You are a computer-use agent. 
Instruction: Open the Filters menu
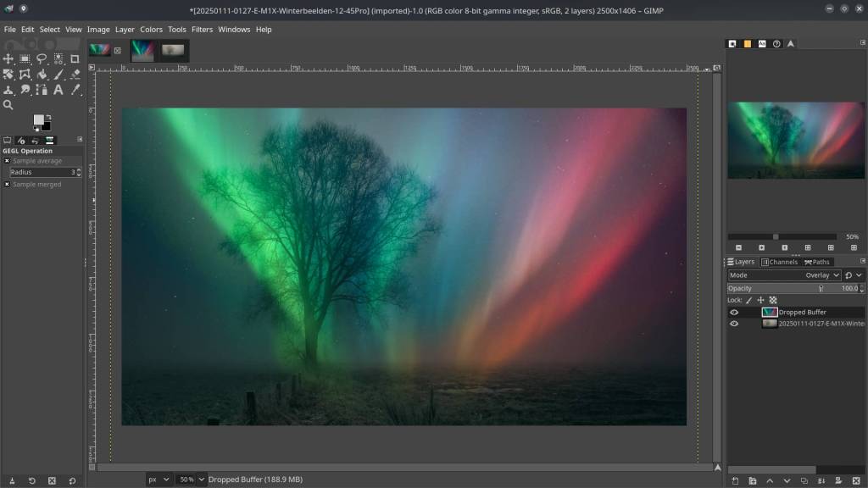coord(202,30)
